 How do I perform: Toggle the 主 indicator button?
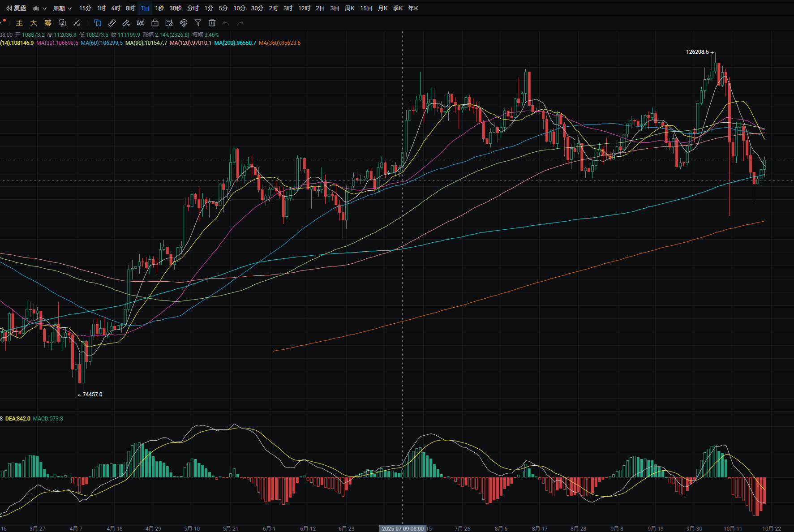19,23
